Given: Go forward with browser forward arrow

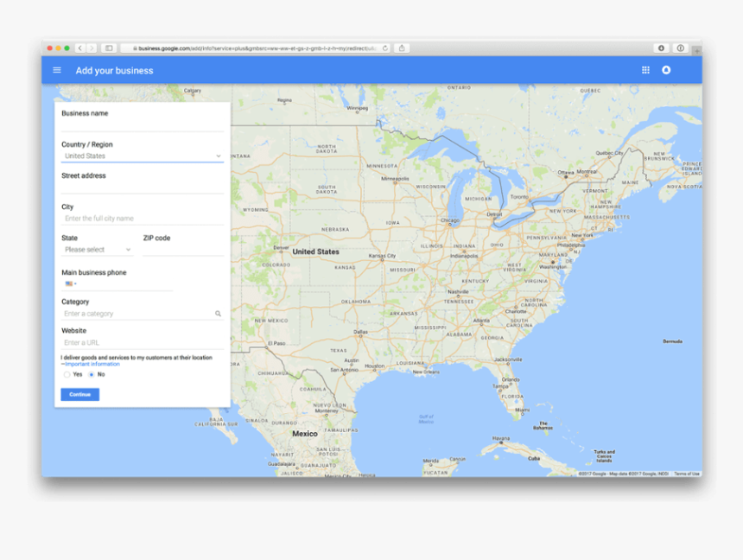Looking at the screenshot, I should 92,48.
